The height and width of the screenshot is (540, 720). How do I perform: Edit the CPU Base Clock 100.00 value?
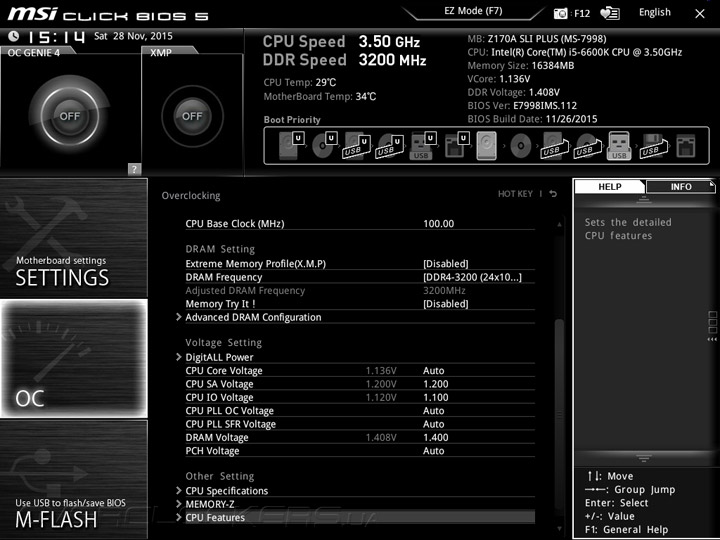[439, 224]
